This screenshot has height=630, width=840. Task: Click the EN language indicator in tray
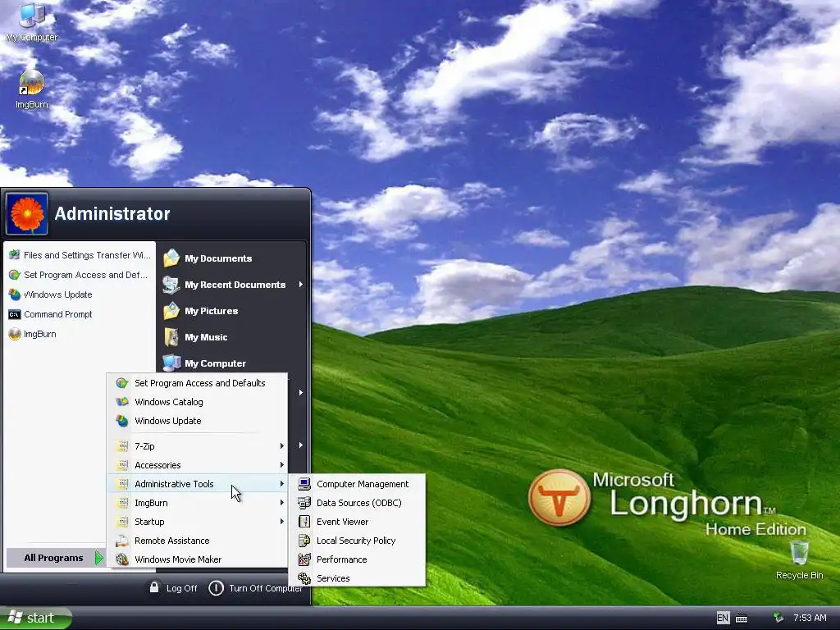click(723, 619)
